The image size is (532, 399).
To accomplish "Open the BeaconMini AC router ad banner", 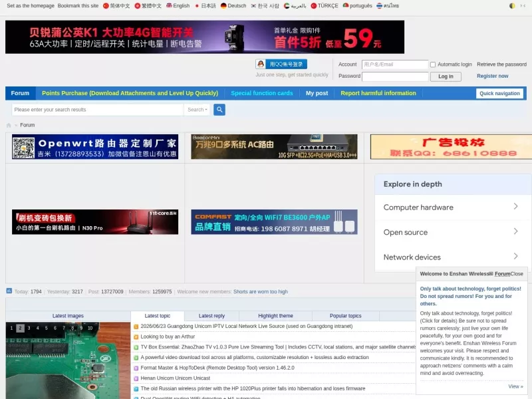I will coord(274,146).
